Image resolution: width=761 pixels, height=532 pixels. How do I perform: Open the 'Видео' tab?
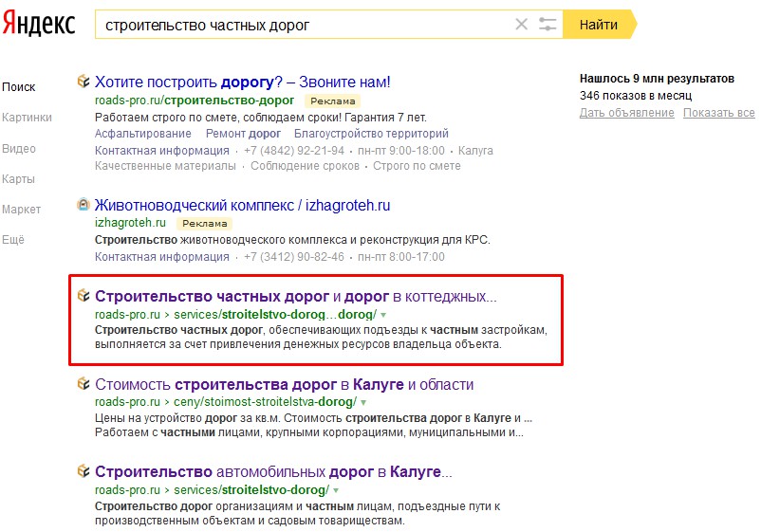(19, 148)
